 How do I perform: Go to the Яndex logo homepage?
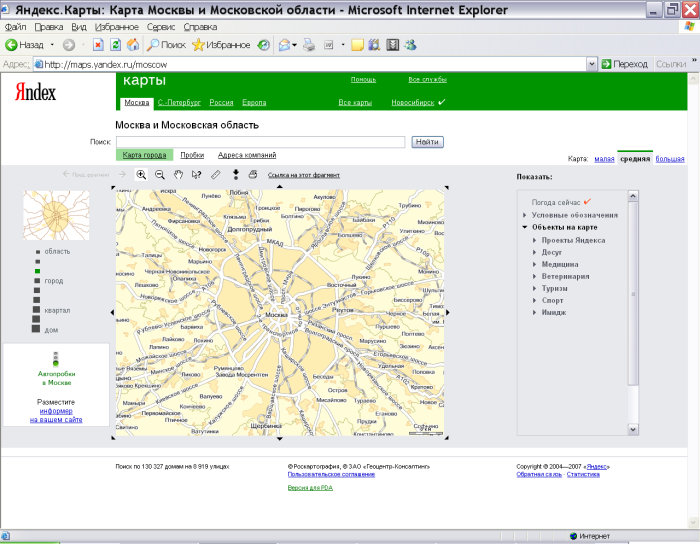pyautogui.click(x=35, y=92)
